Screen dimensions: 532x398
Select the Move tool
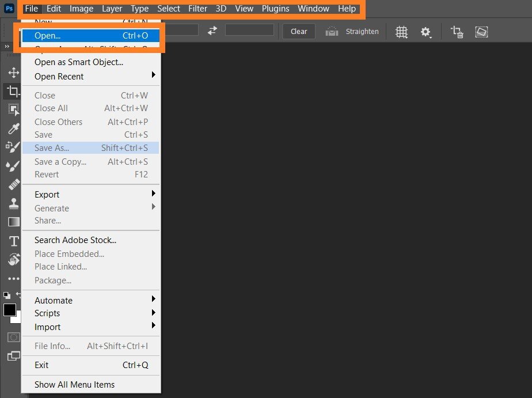point(14,73)
